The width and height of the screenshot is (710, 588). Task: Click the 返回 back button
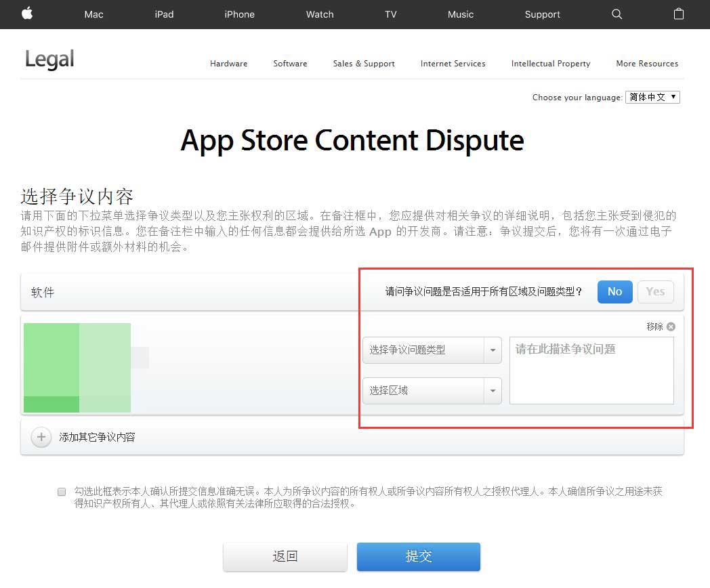285,556
